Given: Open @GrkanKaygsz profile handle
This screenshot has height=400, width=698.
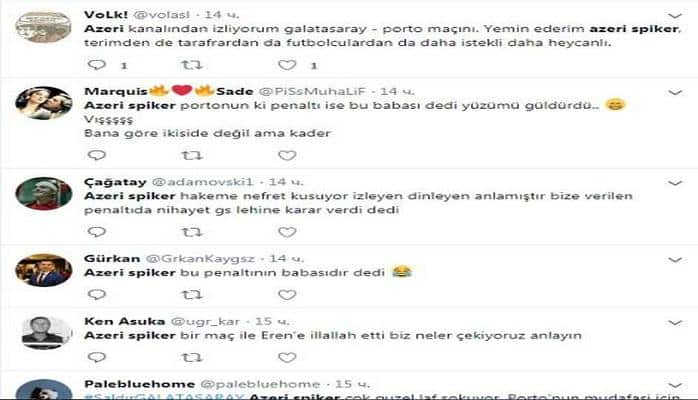Looking at the screenshot, I should pyautogui.click(x=200, y=259).
